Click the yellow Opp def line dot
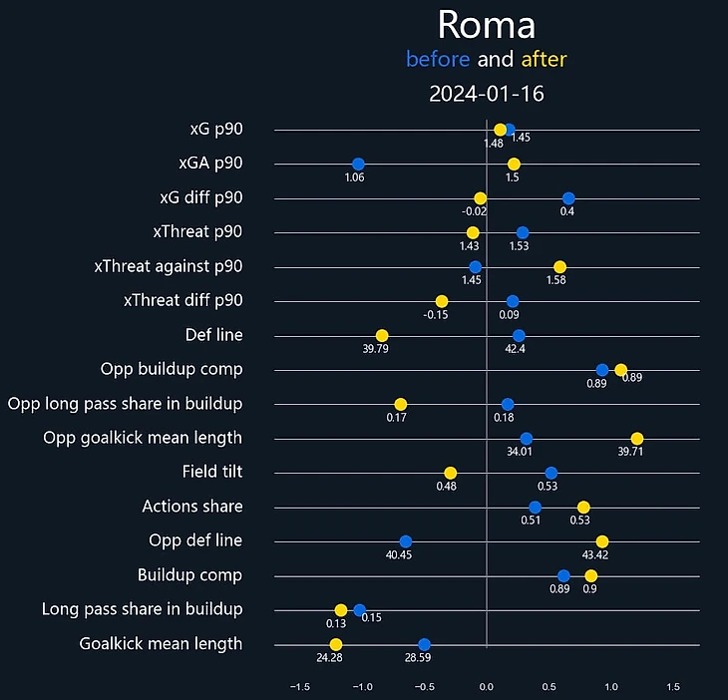The width and height of the screenshot is (728, 700). 602,541
